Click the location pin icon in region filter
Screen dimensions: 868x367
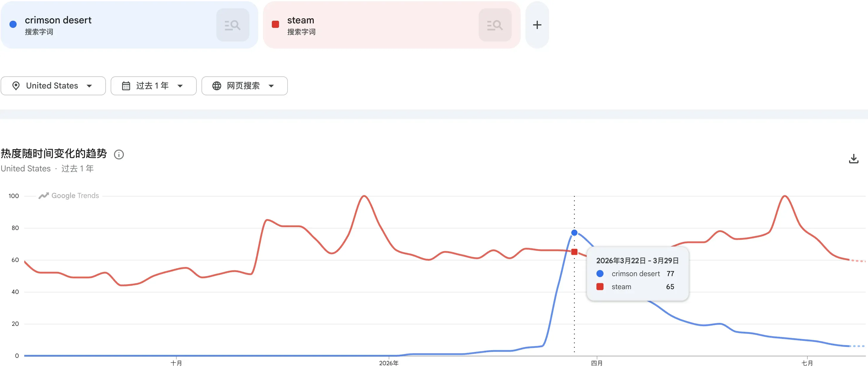pyautogui.click(x=15, y=86)
